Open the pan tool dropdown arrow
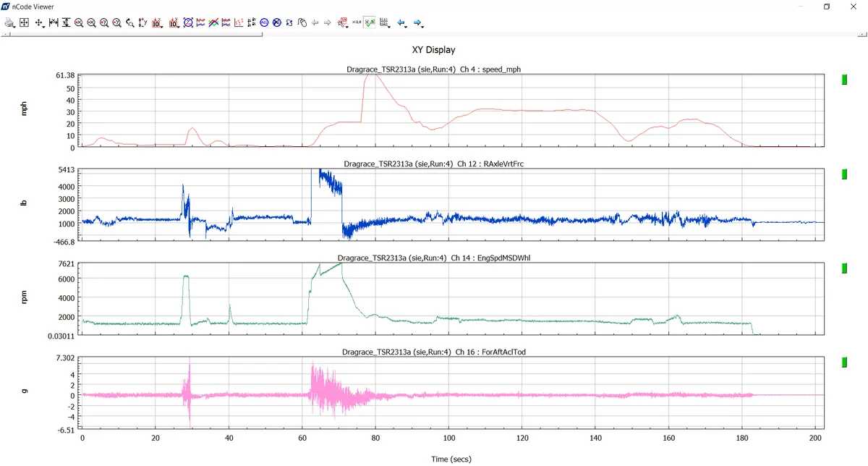The image size is (868, 466). coord(43,27)
